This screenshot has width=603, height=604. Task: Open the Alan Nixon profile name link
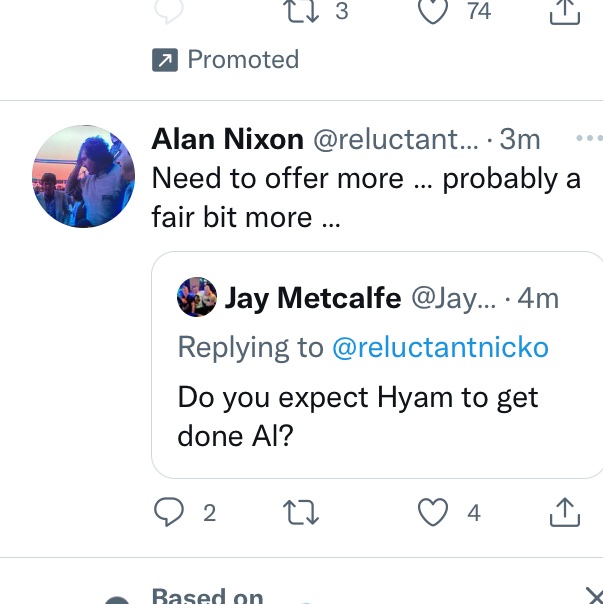(x=228, y=139)
